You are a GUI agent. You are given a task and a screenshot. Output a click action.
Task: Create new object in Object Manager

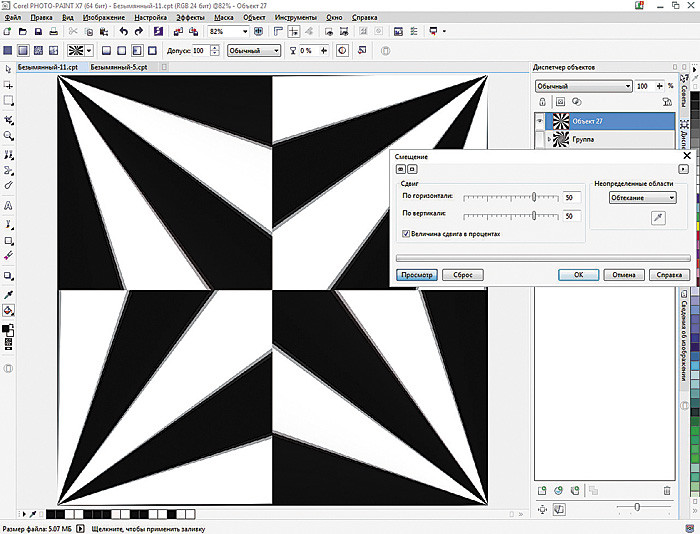[542, 490]
